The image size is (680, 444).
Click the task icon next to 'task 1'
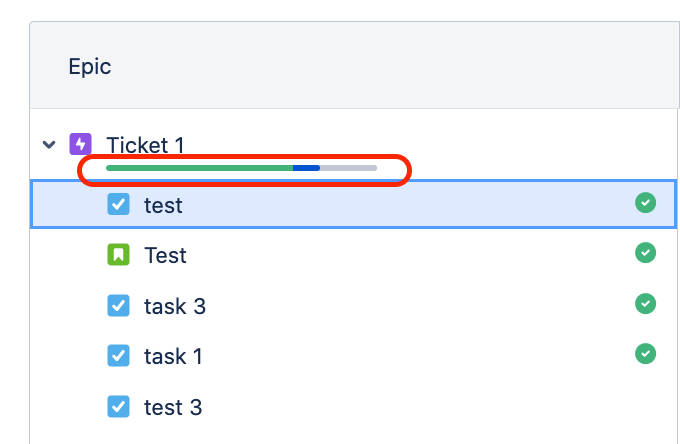(x=118, y=356)
